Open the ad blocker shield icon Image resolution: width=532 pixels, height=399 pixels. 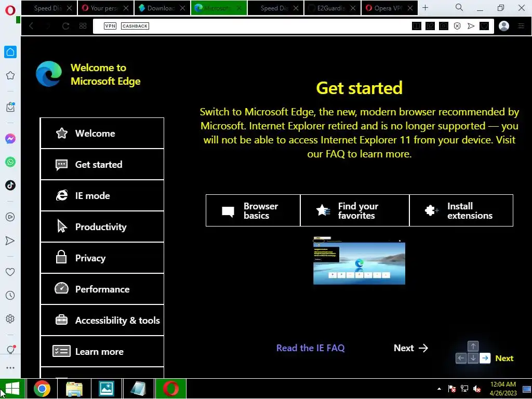coord(457,26)
